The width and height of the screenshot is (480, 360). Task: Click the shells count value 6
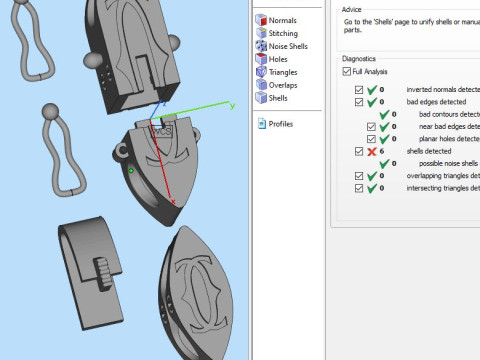pos(382,151)
